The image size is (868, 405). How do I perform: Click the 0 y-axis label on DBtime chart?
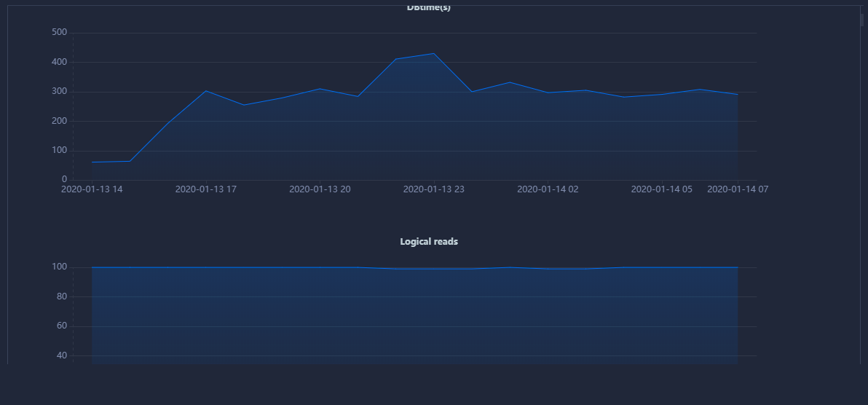point(64,179)
